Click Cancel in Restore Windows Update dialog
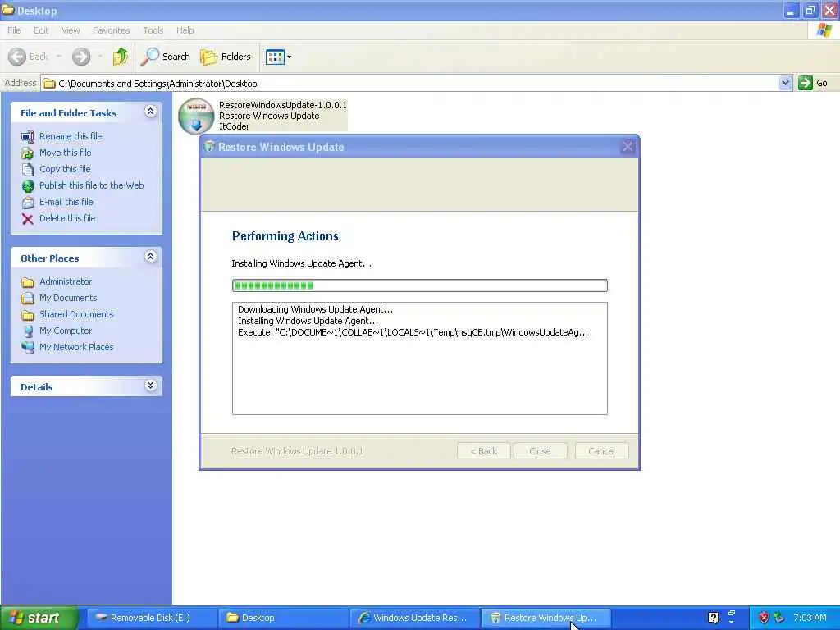840x630 pixels. click(601, 451)
